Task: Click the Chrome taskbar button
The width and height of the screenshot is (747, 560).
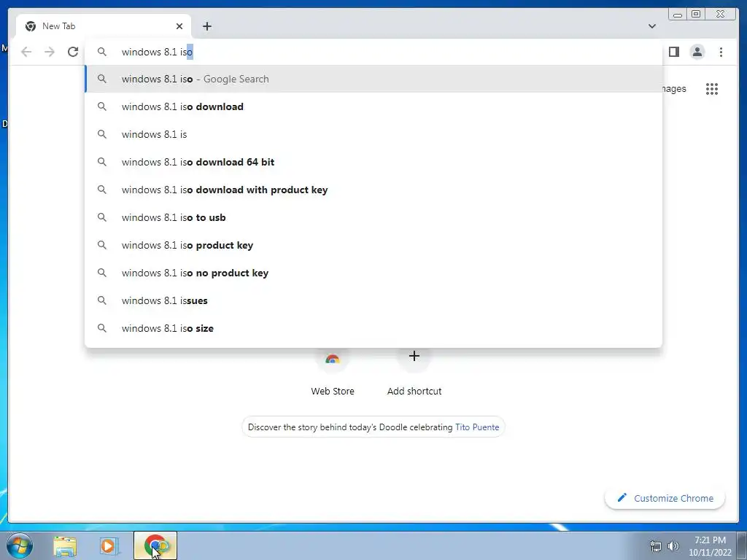Action: point(155,545)
